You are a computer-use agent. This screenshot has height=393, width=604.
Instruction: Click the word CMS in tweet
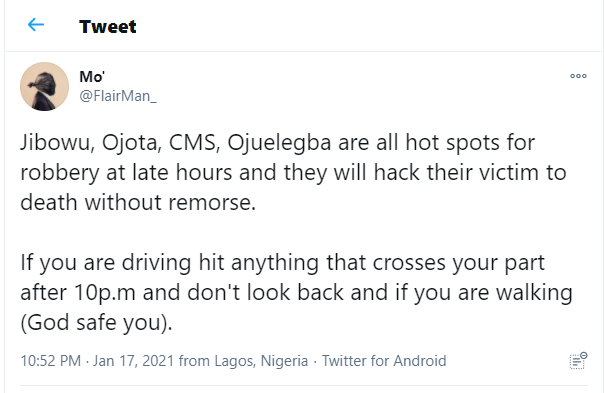tap(195, 143)
